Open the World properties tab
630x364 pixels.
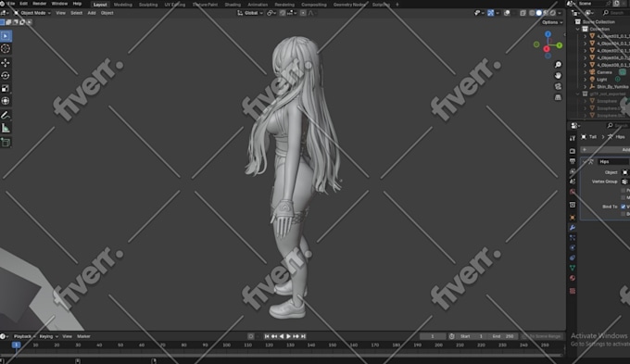pyautogui.click(x=573, y=192)
